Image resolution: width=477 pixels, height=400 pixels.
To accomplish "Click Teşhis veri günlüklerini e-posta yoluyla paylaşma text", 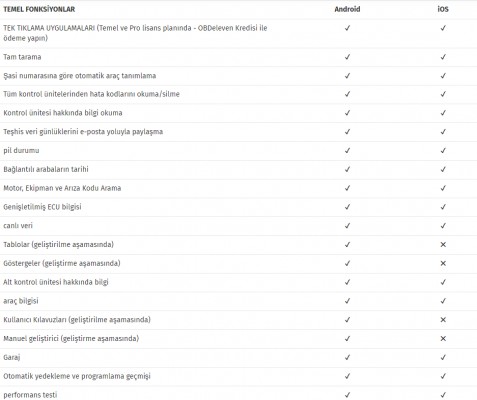I will (x=83, y=132).
